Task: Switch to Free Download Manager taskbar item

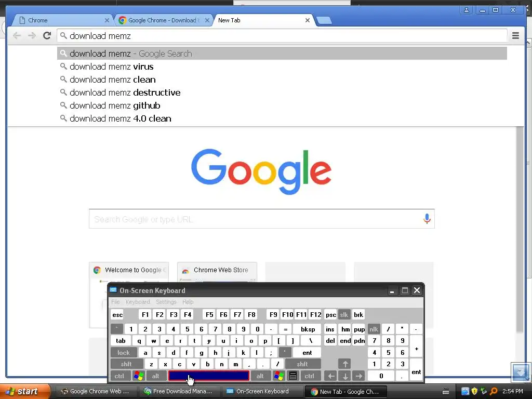Action: (178, 391)
